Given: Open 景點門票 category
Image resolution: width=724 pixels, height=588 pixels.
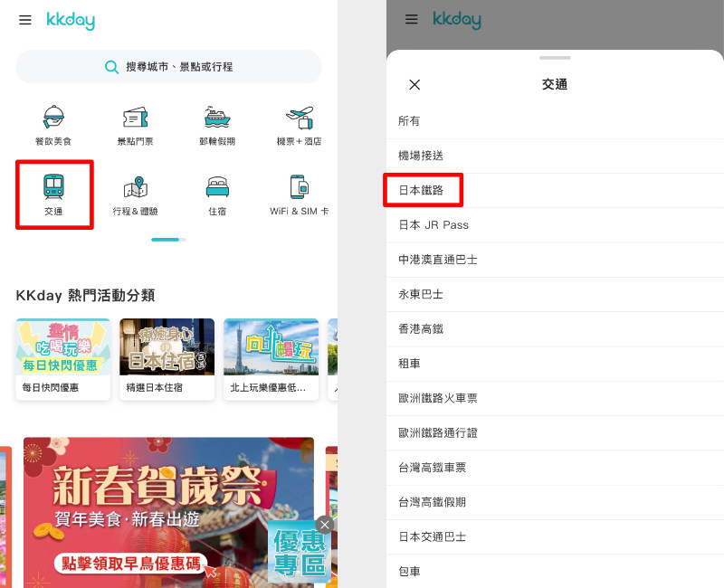Looking at the screenshot, I should click(x=135, y=126).
